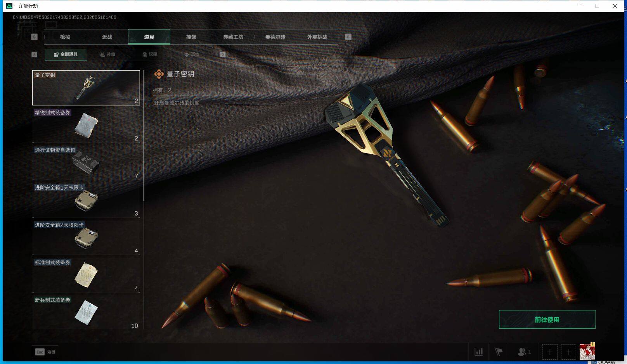Select the 进阶安全箱2天权限卡 item card
Viewport: 627px width, 364px height.
[86, 238]
